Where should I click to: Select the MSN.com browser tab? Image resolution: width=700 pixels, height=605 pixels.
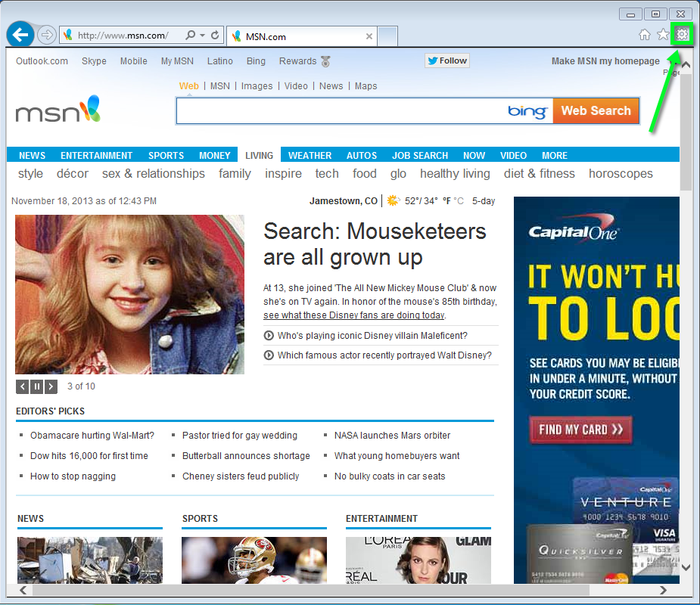(302, 36)
